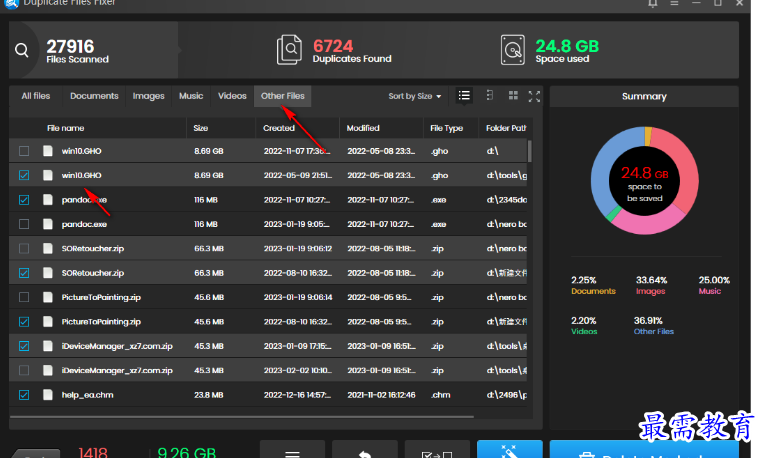Switch to the Images tab

point(148,96)
